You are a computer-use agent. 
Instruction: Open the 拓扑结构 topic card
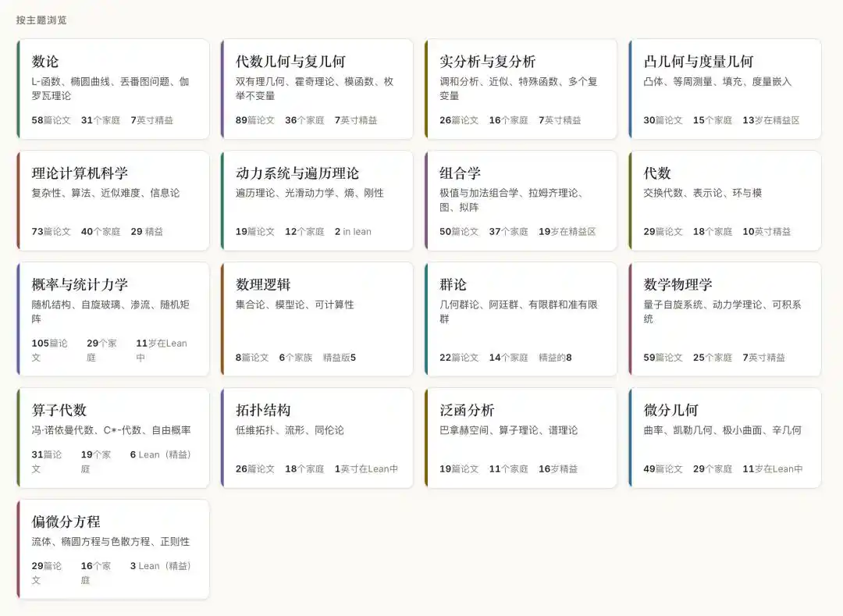point(317,437)
